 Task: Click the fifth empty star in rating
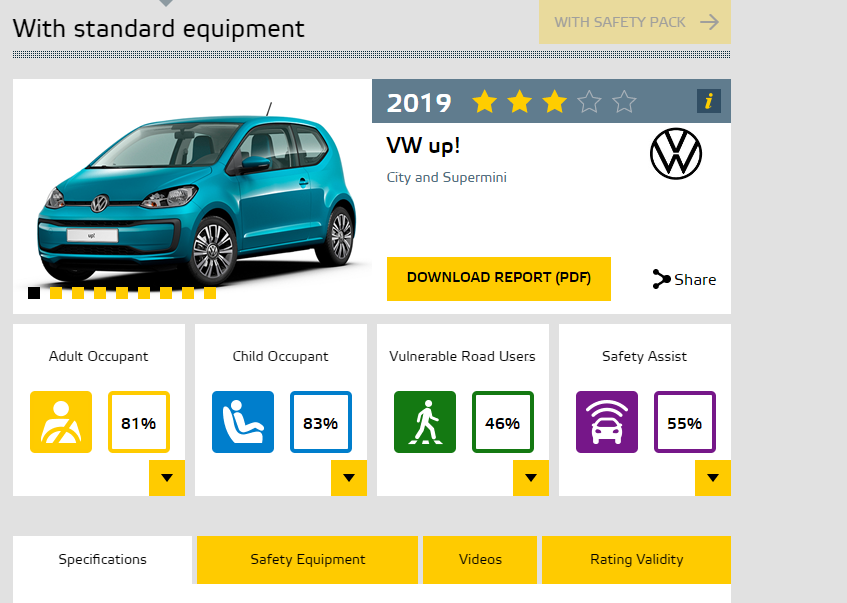[x=624, y=102]
